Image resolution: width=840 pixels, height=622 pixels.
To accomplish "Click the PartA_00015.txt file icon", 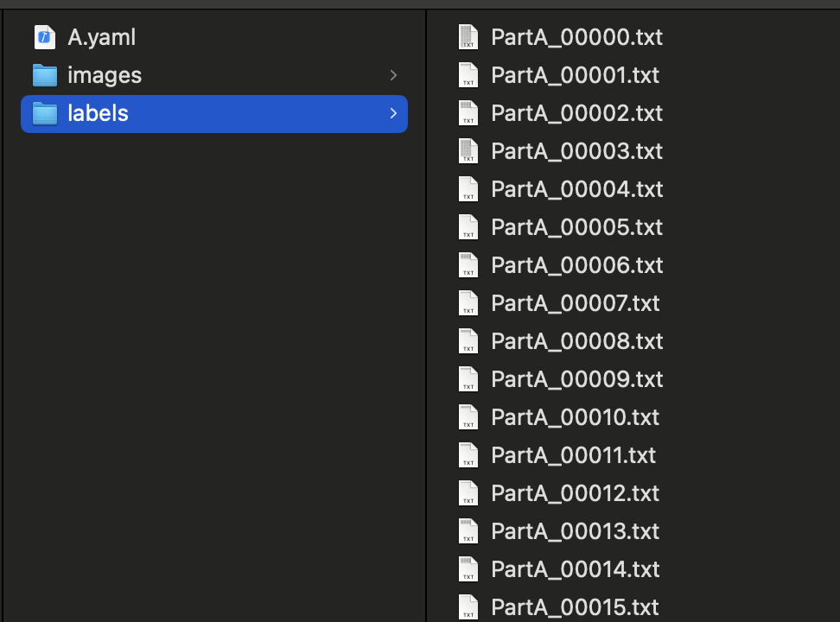I will pos(468,606).
